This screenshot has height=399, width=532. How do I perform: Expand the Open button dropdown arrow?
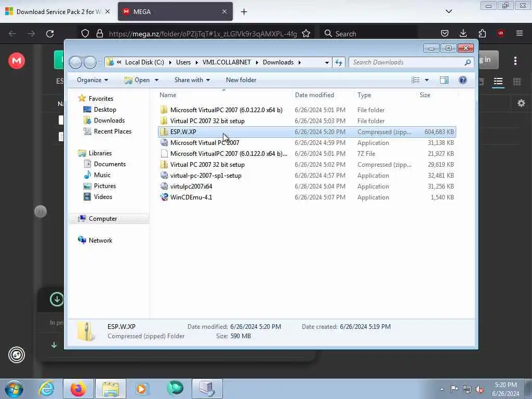pos(156,80)
